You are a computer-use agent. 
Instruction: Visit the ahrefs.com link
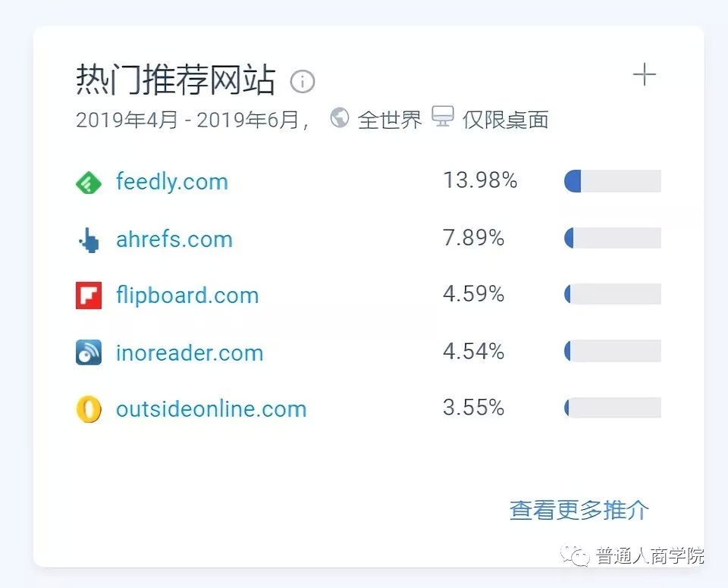pyautogui.click(x=174, y=238)
